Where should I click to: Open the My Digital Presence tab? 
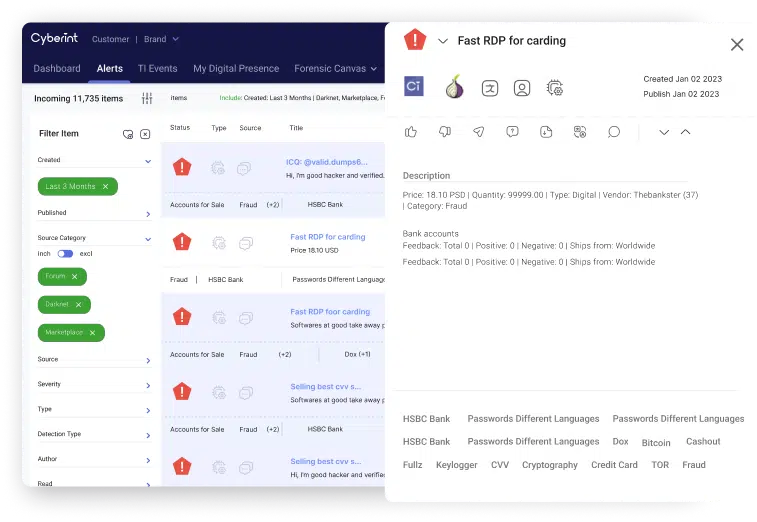point(236,69)
